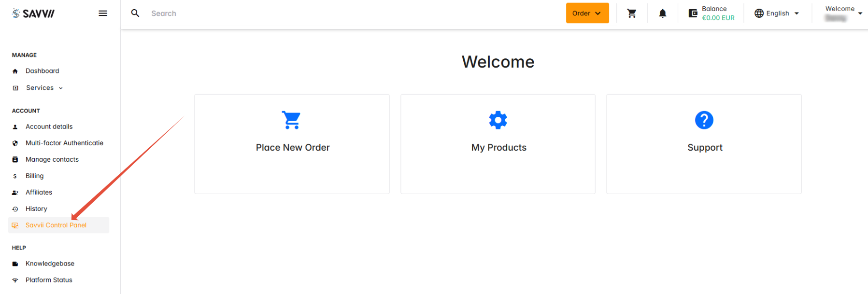Click the gear icon on My Products card
Screen dimensions: 868x294
498,120
